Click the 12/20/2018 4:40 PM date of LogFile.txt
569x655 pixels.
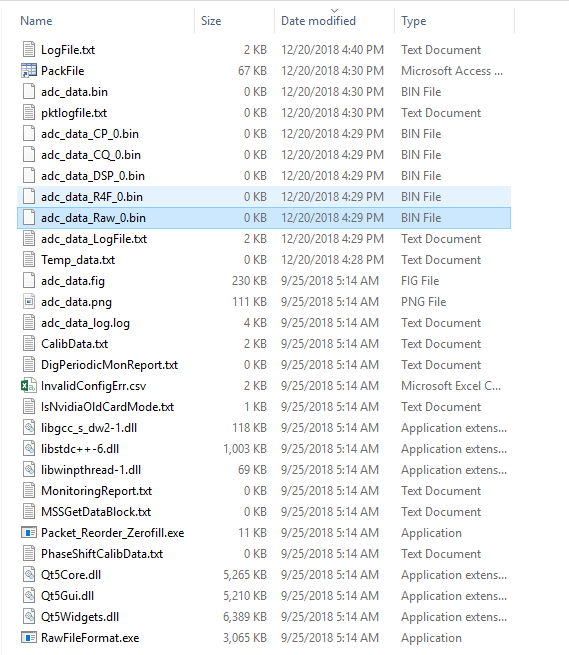coord(333,49)
